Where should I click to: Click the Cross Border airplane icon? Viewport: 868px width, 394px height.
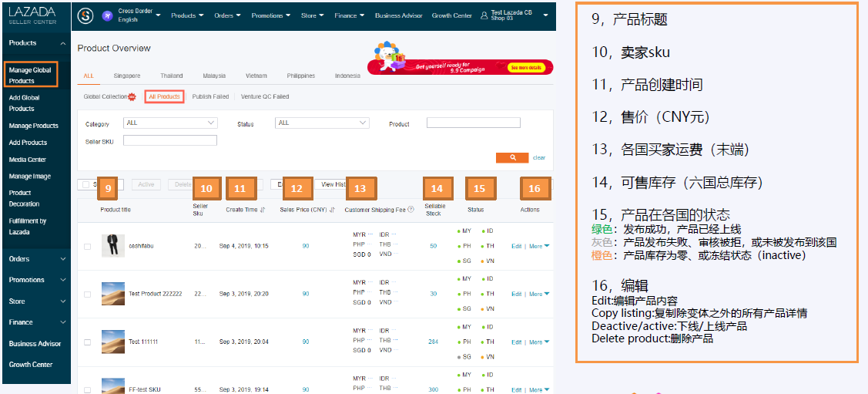click(108, 15)
